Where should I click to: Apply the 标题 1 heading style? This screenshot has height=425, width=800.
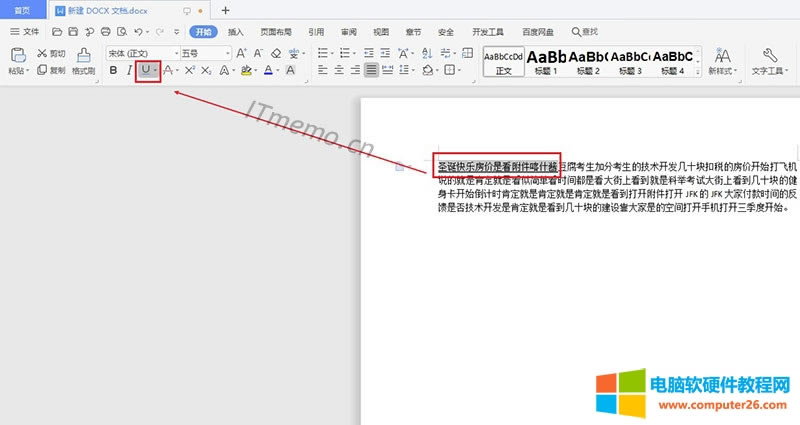click(x=546, y=60)
